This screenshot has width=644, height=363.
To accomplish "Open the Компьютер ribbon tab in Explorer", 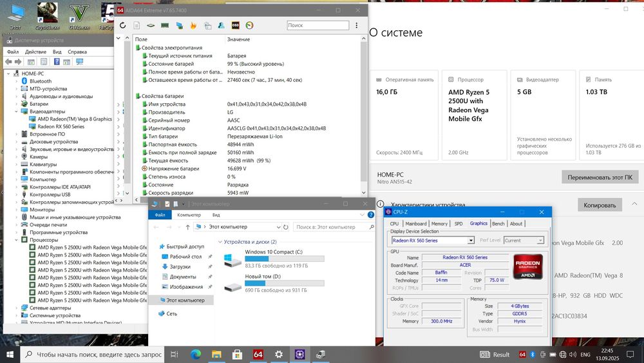I will click(x=189, y=215).
